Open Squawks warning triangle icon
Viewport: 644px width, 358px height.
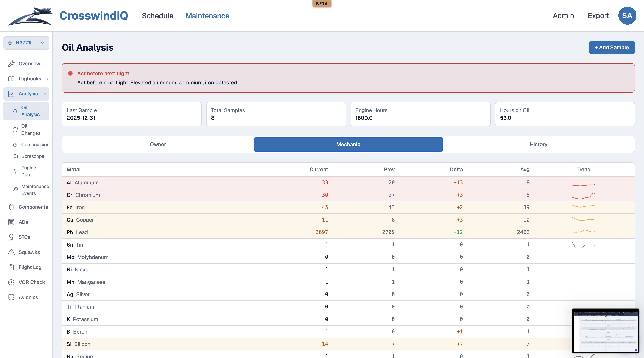(x=11, y=252)
